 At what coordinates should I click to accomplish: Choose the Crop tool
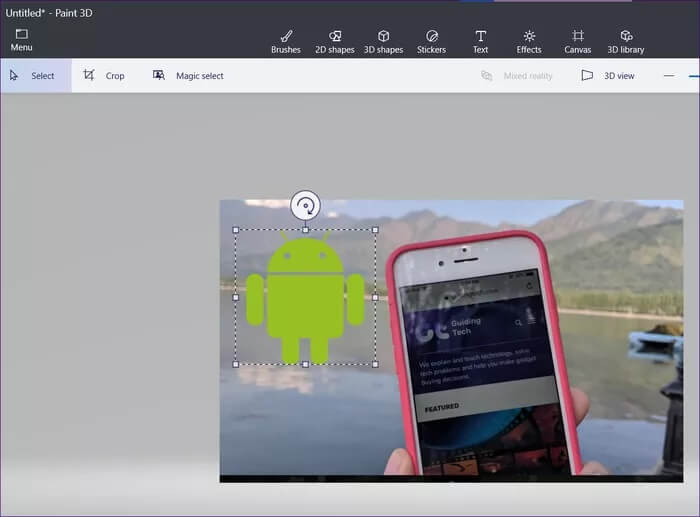click(104, 76)
